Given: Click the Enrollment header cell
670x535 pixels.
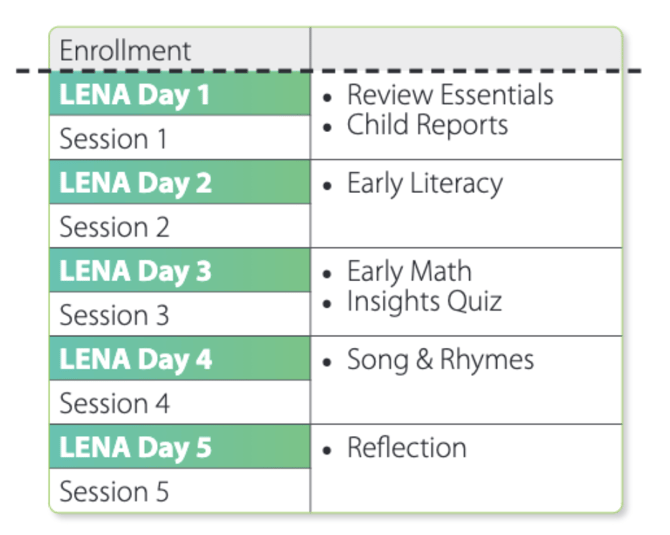Looking at the screenshot, I should coord(126,50).
